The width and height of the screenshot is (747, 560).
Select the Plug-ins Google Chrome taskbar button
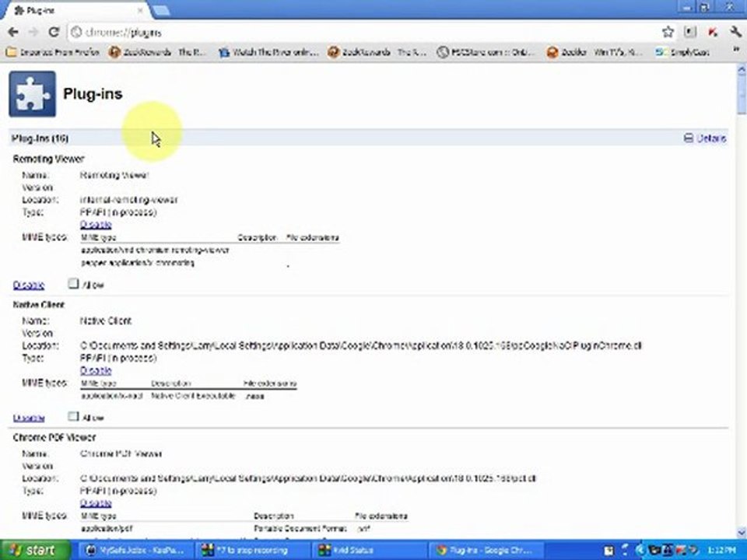[485, 551]
